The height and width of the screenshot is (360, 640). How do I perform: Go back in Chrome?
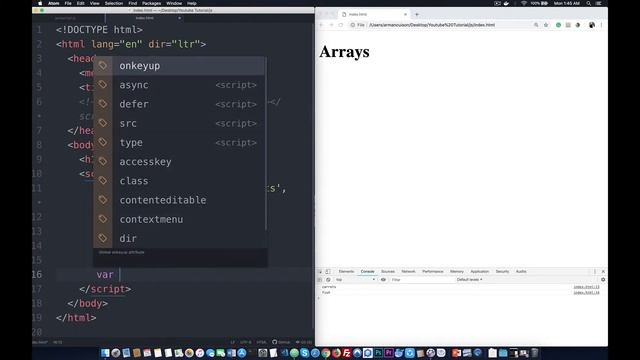pyautogui.click(x=321, y=25)
